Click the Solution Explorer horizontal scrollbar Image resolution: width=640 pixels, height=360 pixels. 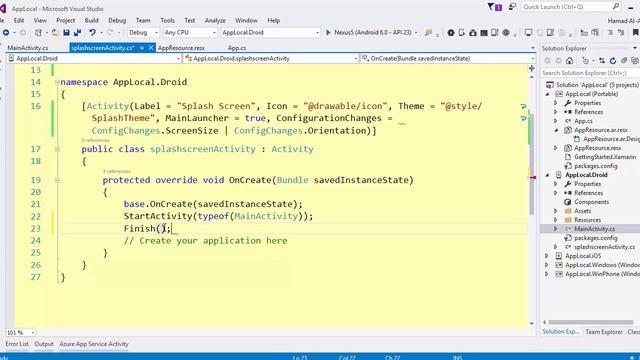[591, 322]
